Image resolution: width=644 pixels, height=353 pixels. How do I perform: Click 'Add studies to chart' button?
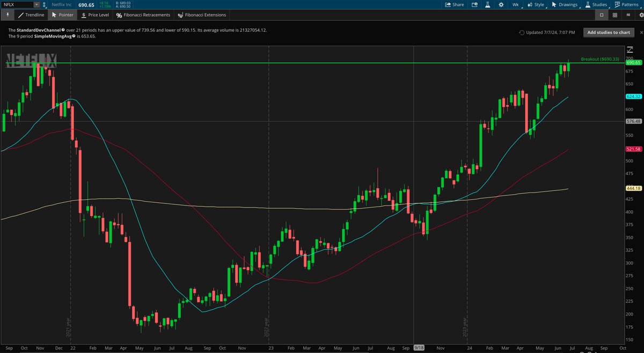point(609,33)
